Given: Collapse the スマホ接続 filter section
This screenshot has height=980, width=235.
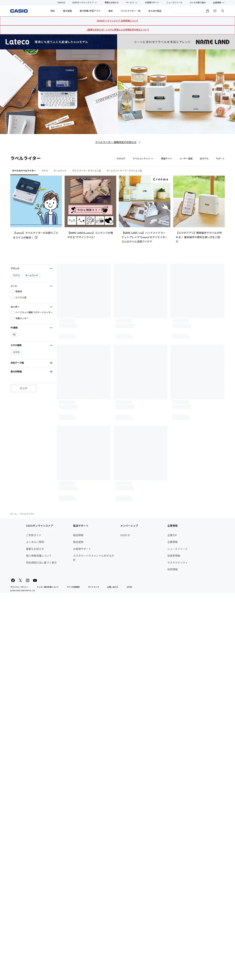Looking at the screenshot, I should pyautogui.click(x=51, y=345).
